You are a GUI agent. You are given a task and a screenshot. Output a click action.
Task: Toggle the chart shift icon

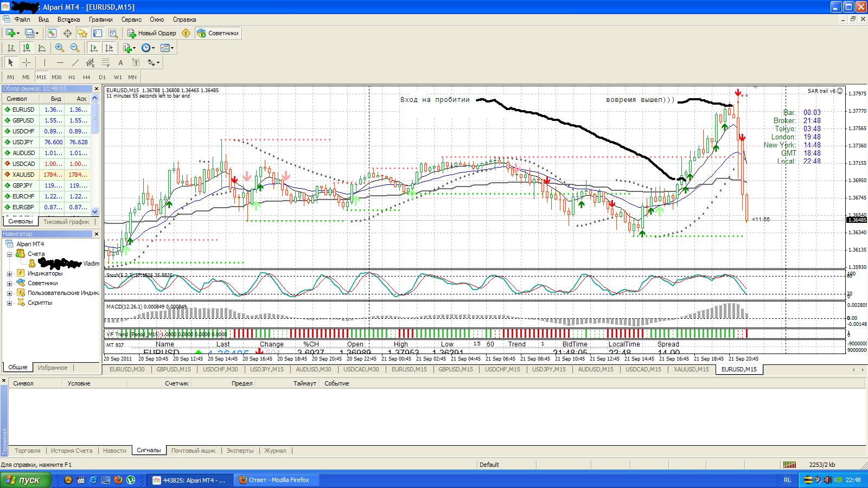coord(109,48)
